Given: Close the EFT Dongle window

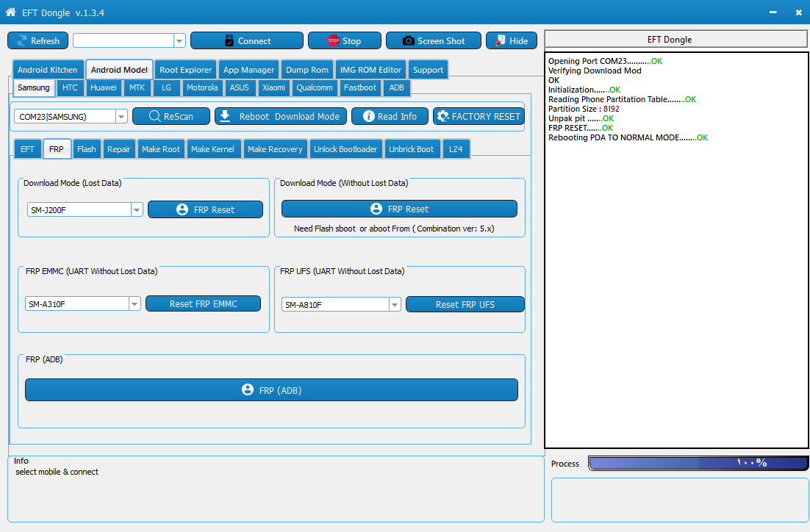Looking at the screenshot, I should 799,12.
